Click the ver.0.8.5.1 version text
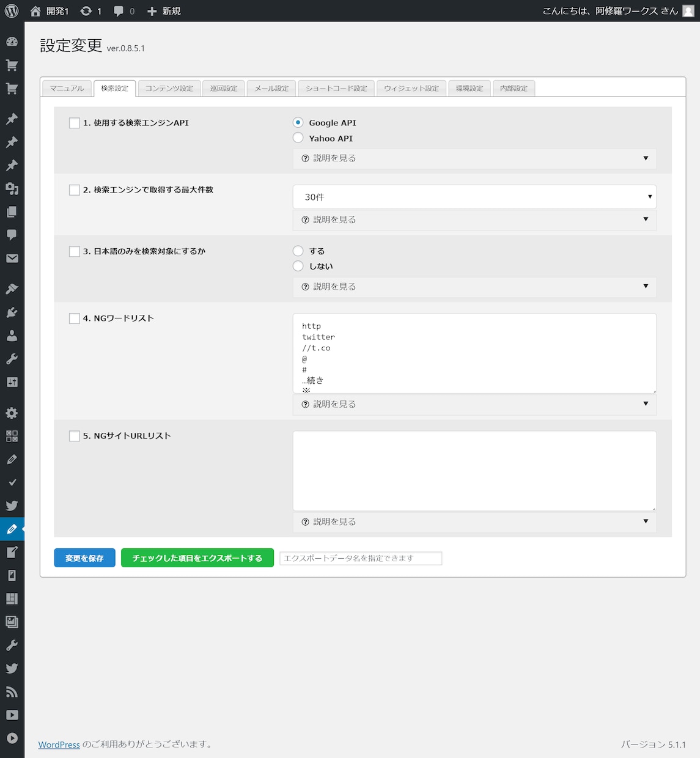The image size is (700, 758). tap(126, 48)
